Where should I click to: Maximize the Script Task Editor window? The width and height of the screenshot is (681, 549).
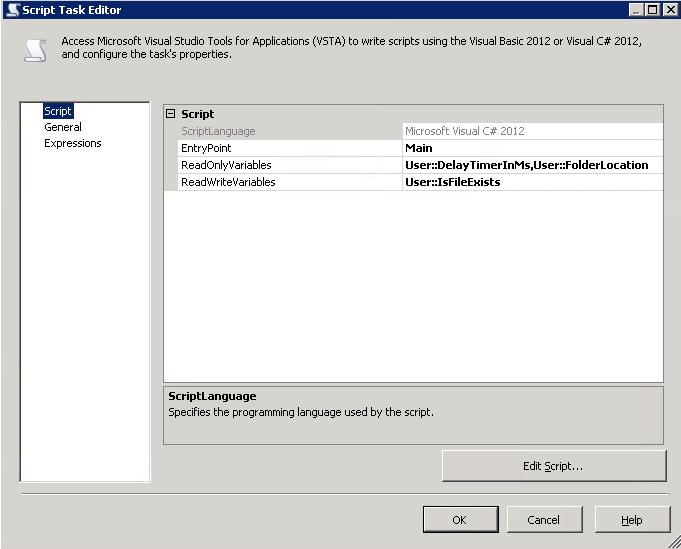coord(652,9)
